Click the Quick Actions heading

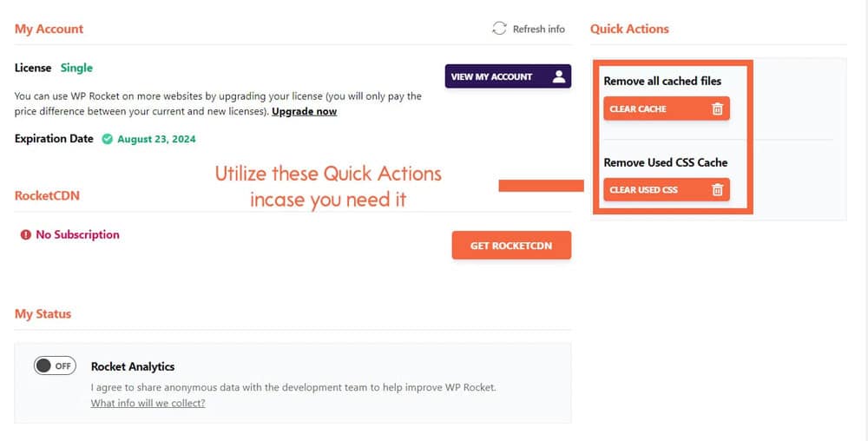[x=629, y=29]
